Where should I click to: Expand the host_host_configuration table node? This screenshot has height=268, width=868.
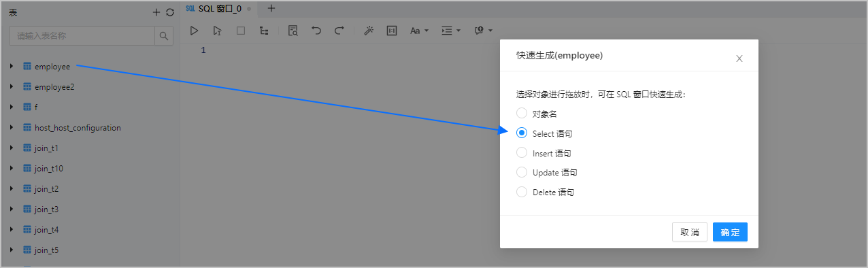(12, 128)
